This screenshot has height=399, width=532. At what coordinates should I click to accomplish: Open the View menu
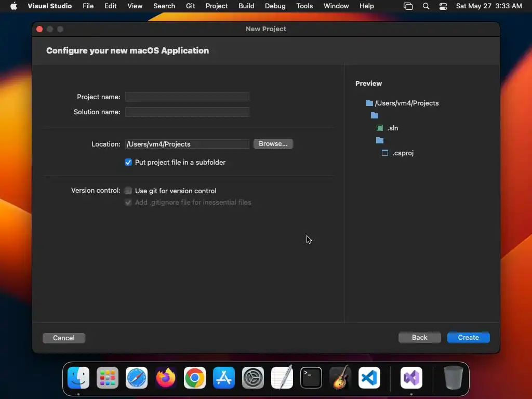135,6
